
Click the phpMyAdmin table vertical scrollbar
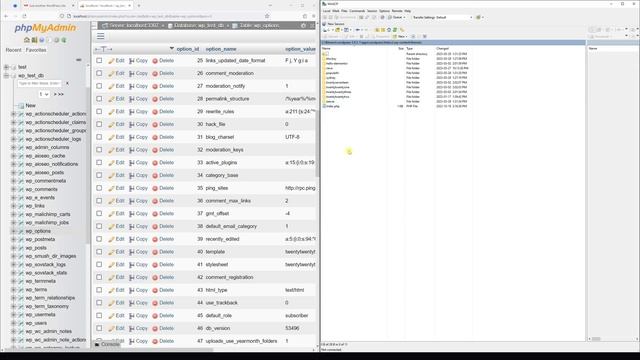(x=317, y=143)
